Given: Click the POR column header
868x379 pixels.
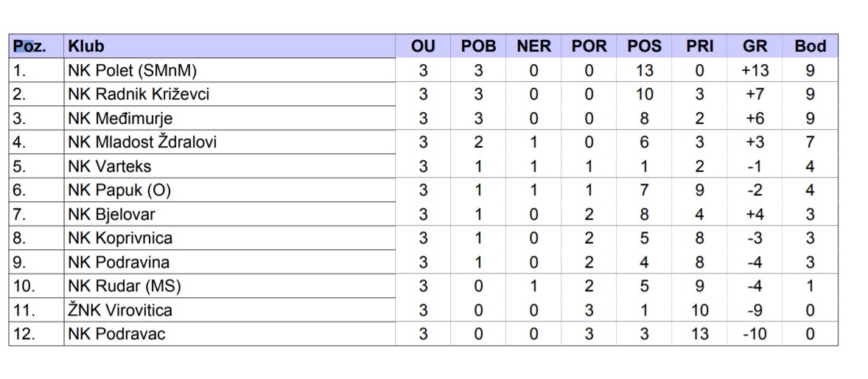Looking at the screenshot, I should [x=589, y=46].
